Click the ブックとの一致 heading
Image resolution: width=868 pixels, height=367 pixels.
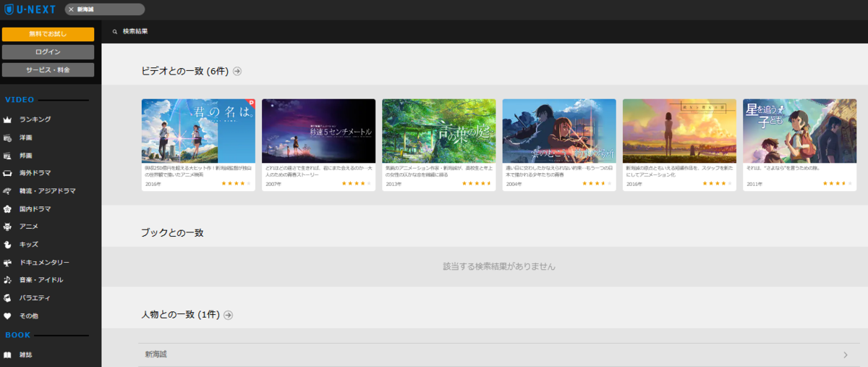[x=172, y=233]
